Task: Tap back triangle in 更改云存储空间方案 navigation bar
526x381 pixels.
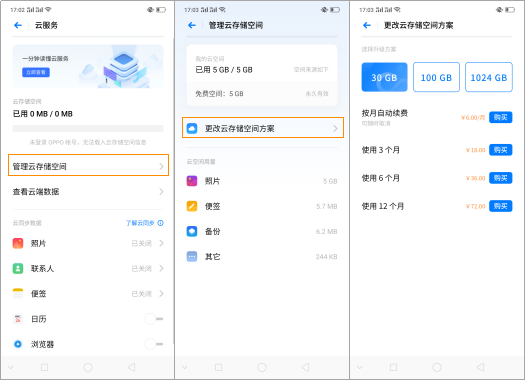Action: coord(481,368)
